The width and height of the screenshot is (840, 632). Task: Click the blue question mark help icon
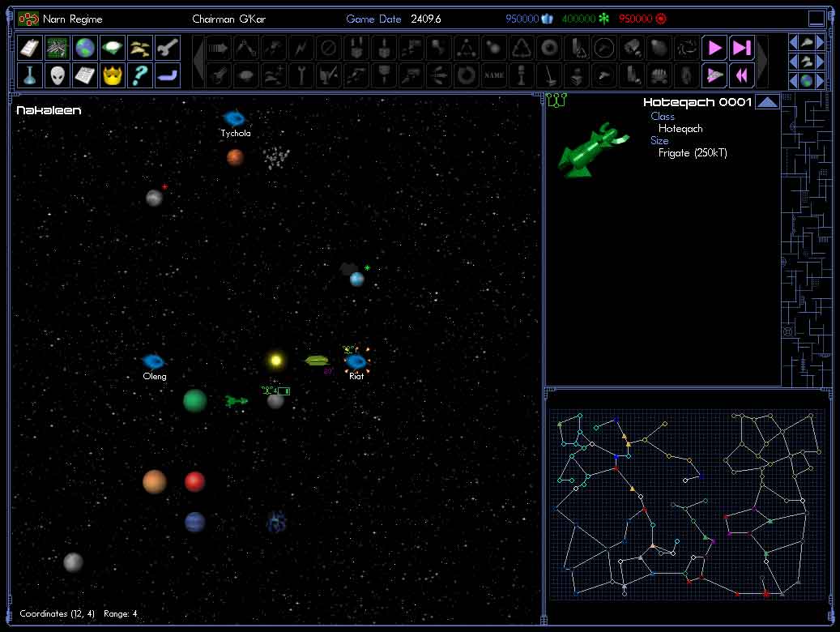140,75
